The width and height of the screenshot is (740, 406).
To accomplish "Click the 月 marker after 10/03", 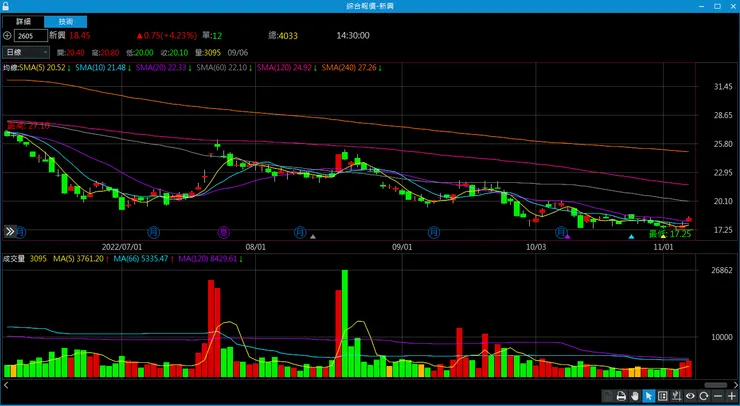I will point(561,232).
